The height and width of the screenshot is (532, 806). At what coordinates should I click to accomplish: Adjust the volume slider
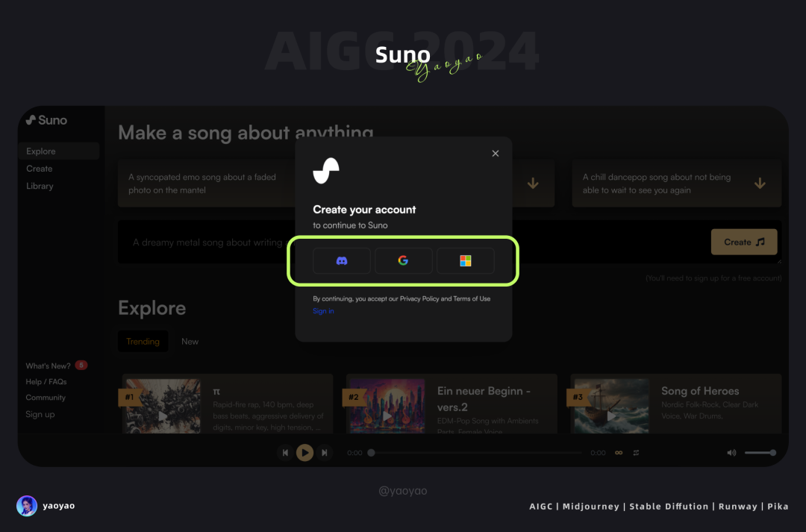(x=760, y=453)
